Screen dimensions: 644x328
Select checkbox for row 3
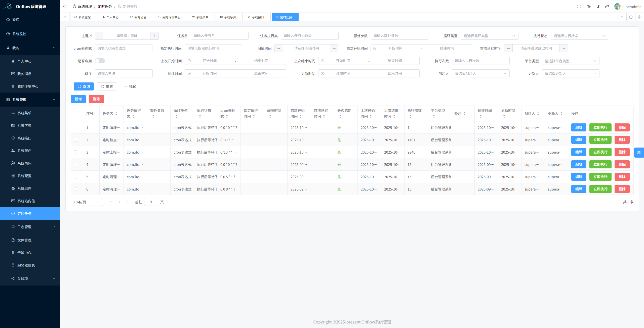coord(75,152)
